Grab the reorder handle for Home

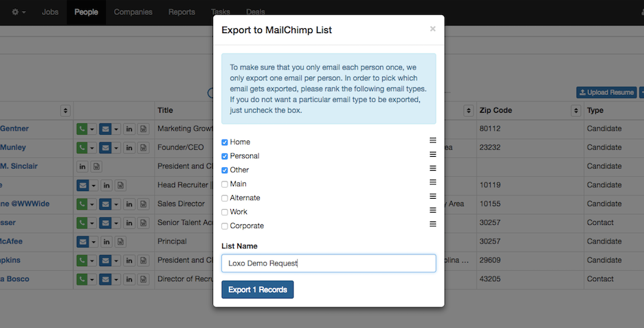point(433,140)
